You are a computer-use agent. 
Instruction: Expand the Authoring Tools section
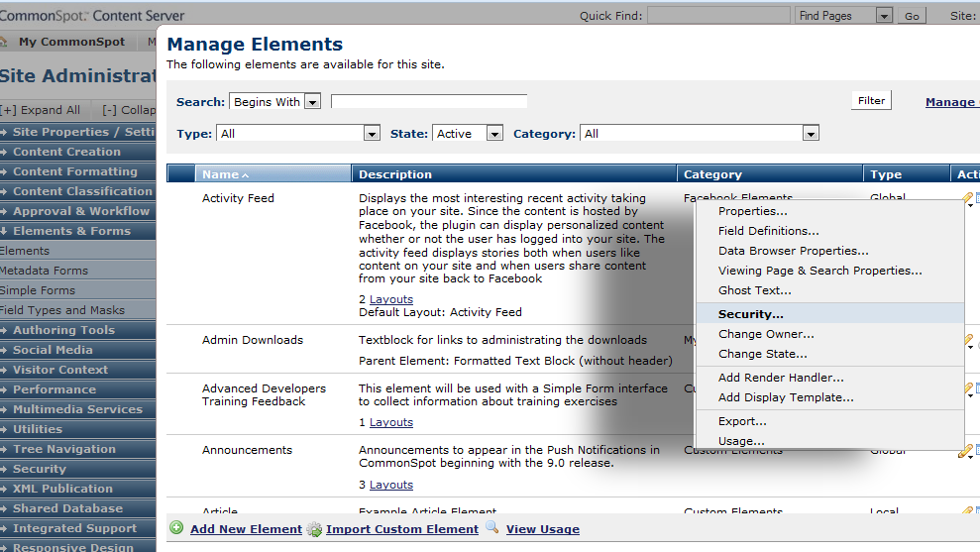(x=77, y=330)
